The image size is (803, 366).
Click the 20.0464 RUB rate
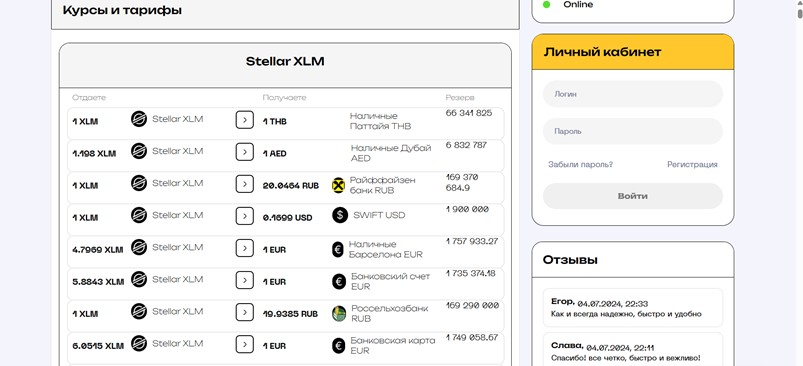click(291, 186)
